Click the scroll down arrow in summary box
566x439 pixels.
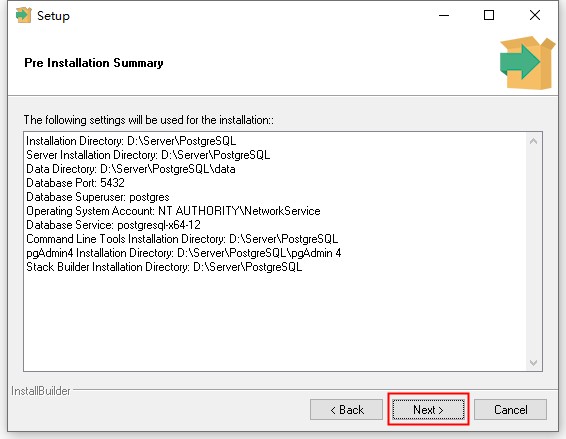pyautogui.click(x=533, y=362)
